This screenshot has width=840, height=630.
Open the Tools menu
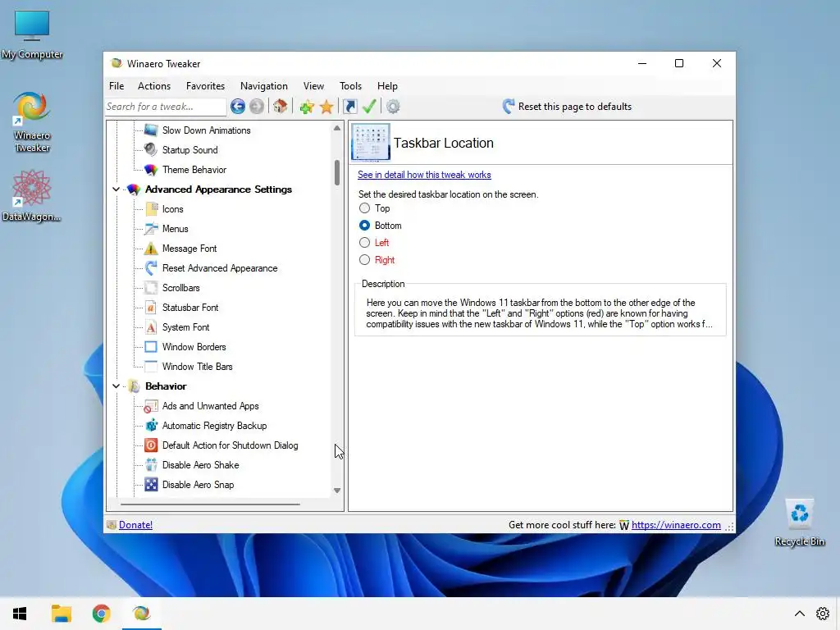click(350, 85)
